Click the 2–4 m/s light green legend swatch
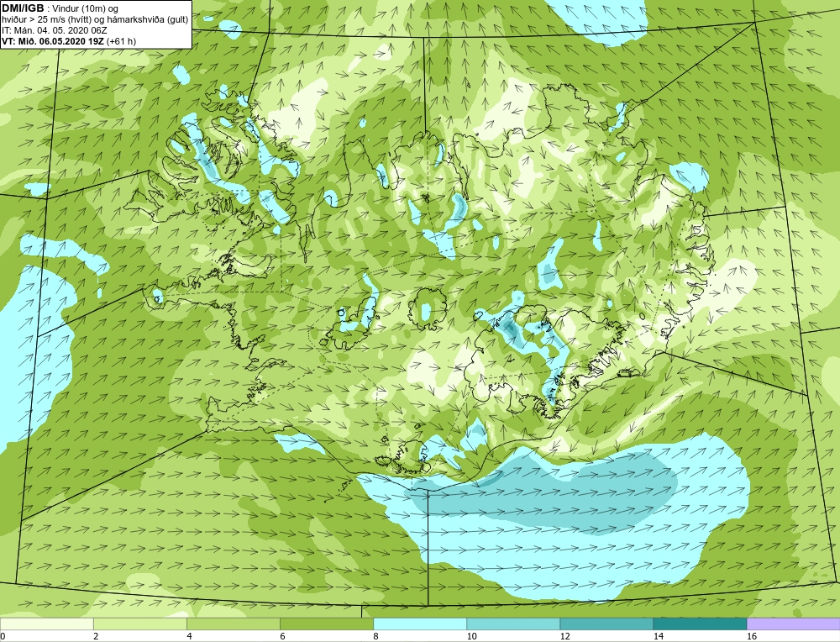 click(139, 624)
